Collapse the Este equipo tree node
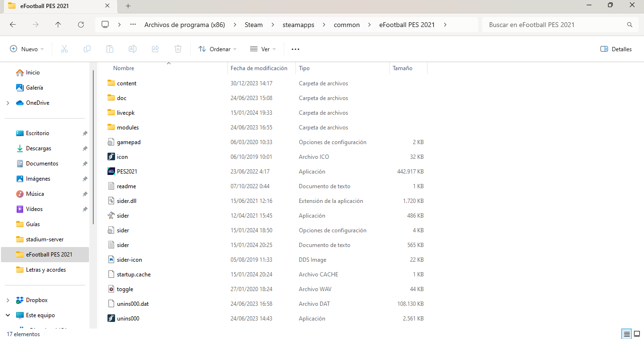Screen dimensions: 644x339 pyautogui.click(x=8, y=315)
